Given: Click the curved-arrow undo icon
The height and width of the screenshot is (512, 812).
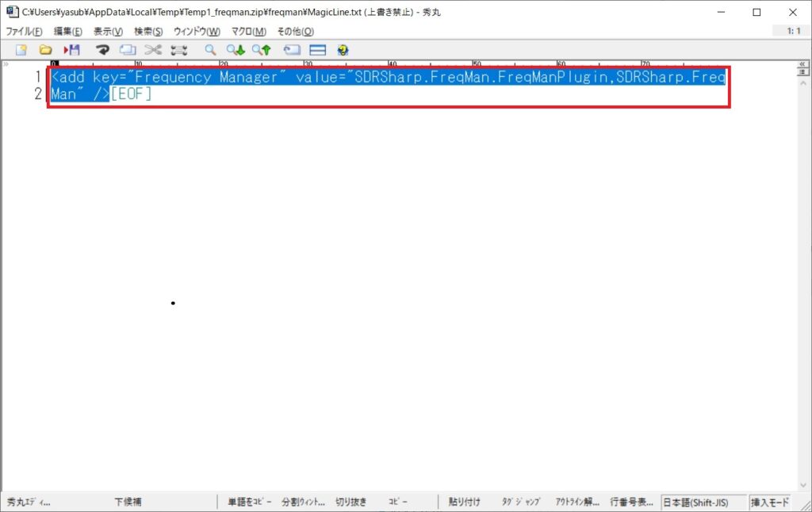Looking at the screenshot, I should pyautogui.click(x=102, y=50).
